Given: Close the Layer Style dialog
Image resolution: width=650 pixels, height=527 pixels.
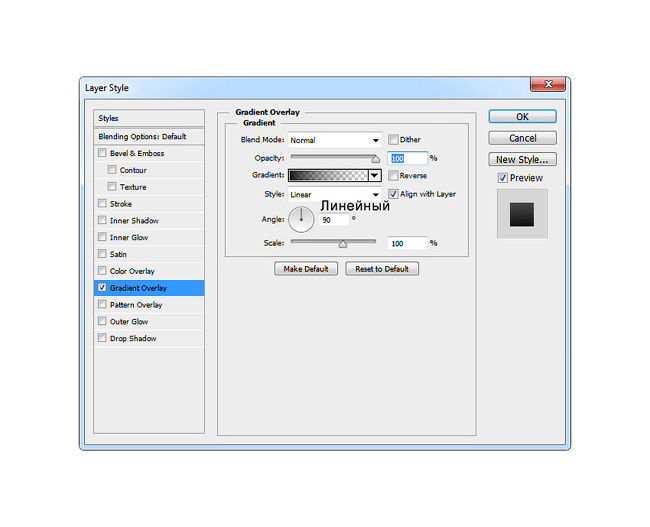Looking at the screenshot, I should click(548, 84).
